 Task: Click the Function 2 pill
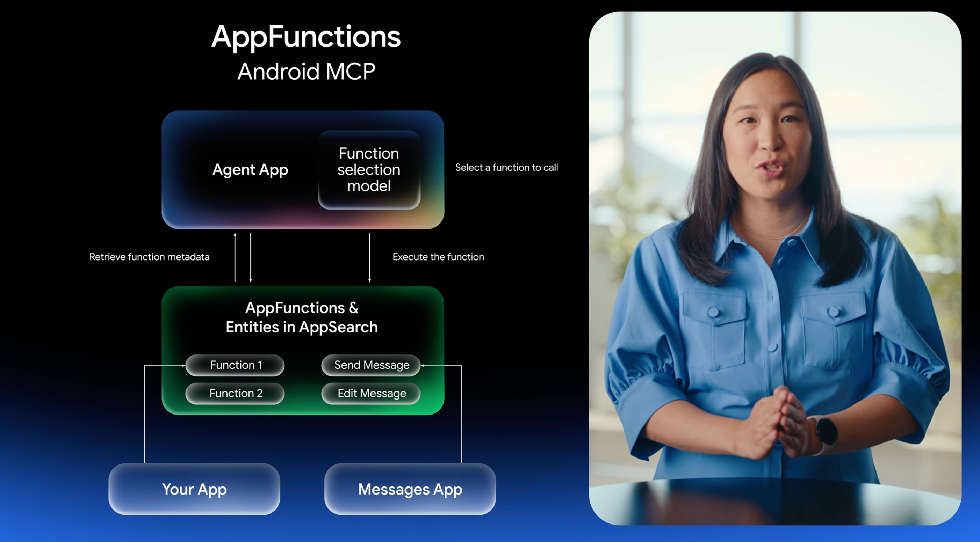[x=235, y=393]
